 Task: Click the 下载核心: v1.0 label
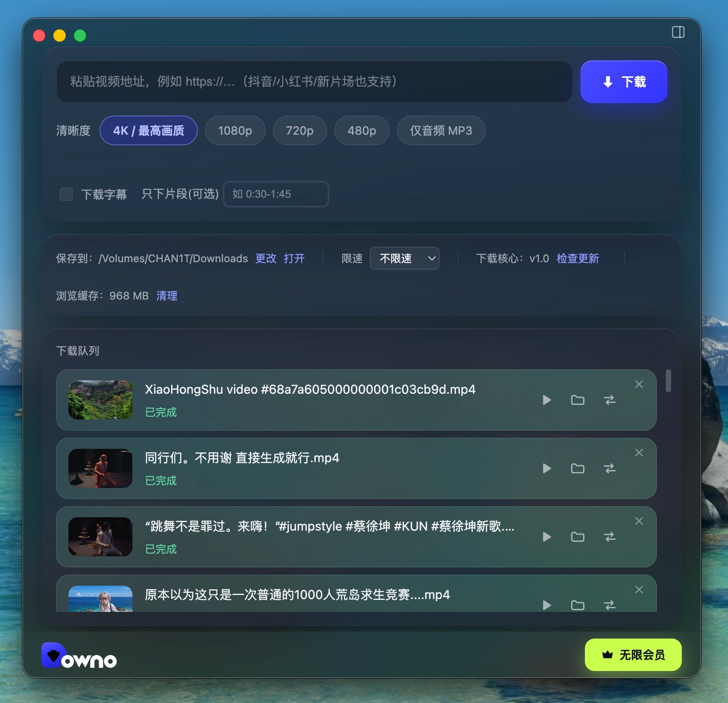[512, 258]
